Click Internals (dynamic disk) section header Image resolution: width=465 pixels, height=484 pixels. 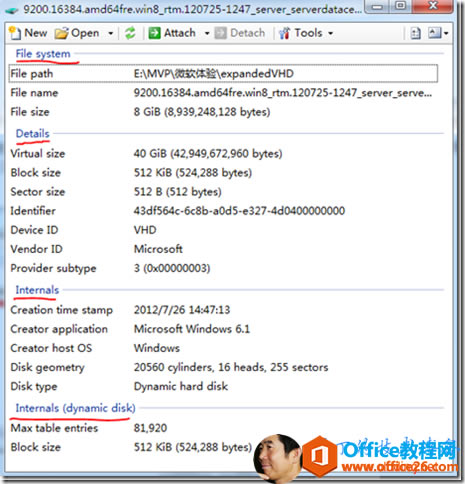coord(75,408)
